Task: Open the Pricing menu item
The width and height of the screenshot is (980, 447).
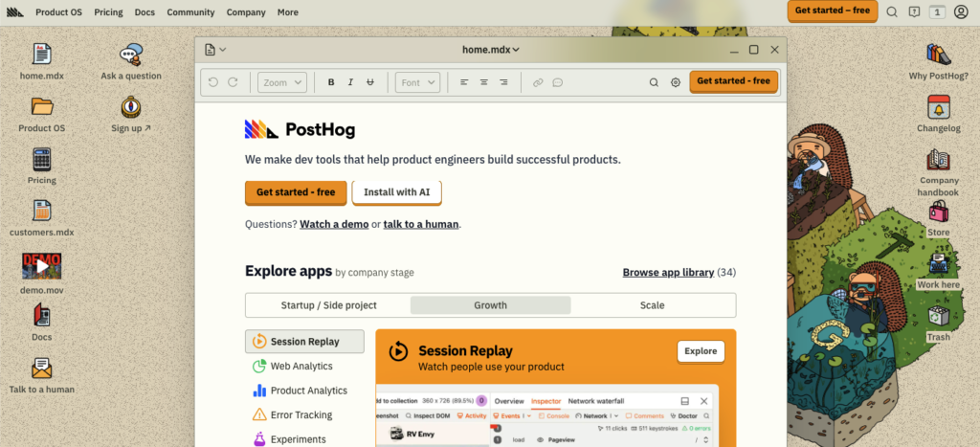Action: pos(109,11)
